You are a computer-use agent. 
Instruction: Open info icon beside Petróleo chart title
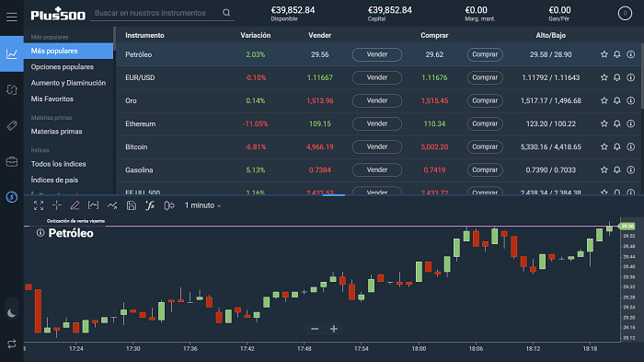pyautogui.click(x=40, y=233)
